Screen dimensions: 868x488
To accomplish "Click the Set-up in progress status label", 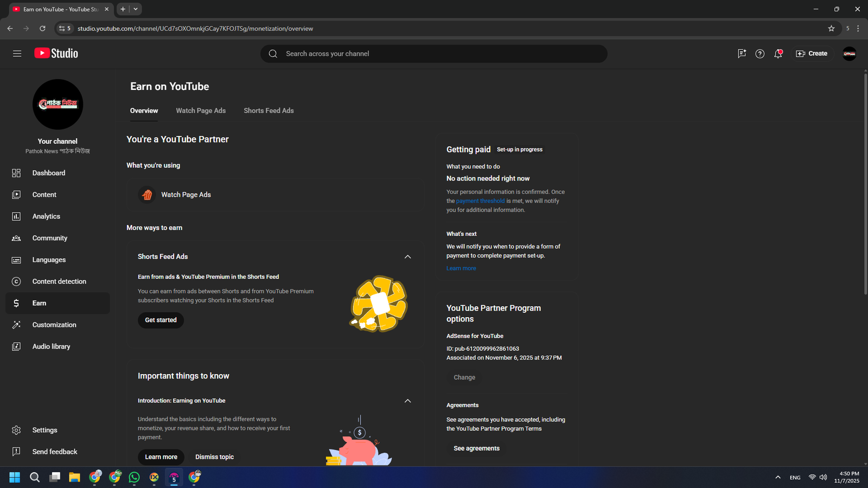I will click(520, 150).
